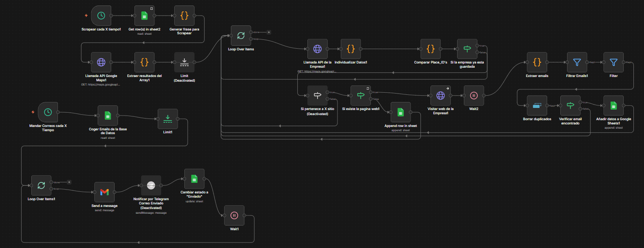Image resolution: width=644 pixels, height=248 pixels.
Task: Click the Extraer resultados del Array1 node
Action: tap(144, 63)
